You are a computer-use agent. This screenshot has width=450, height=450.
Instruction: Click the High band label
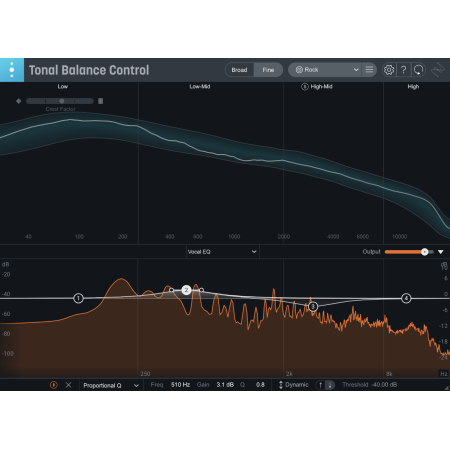click(413, 87)
